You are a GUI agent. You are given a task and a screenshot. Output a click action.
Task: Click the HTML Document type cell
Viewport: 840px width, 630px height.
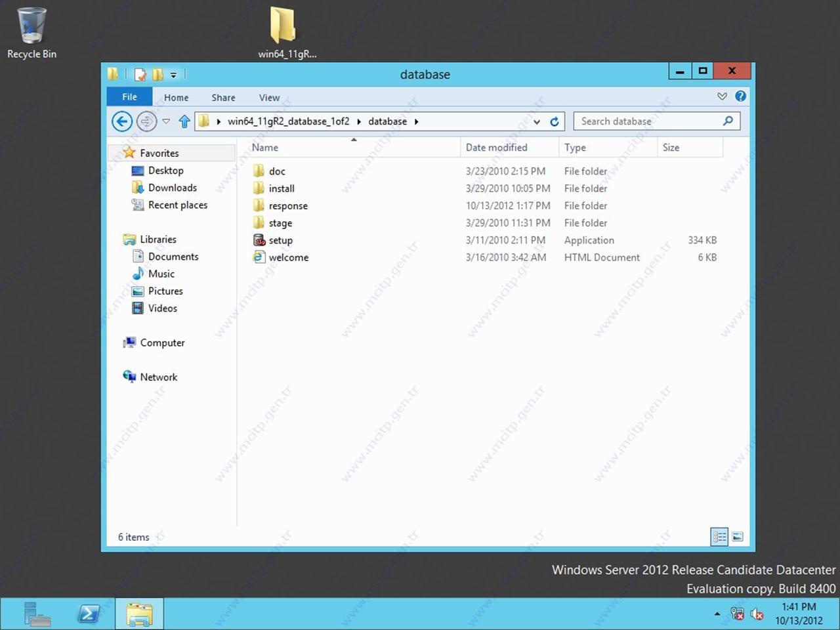coord(602,257)
